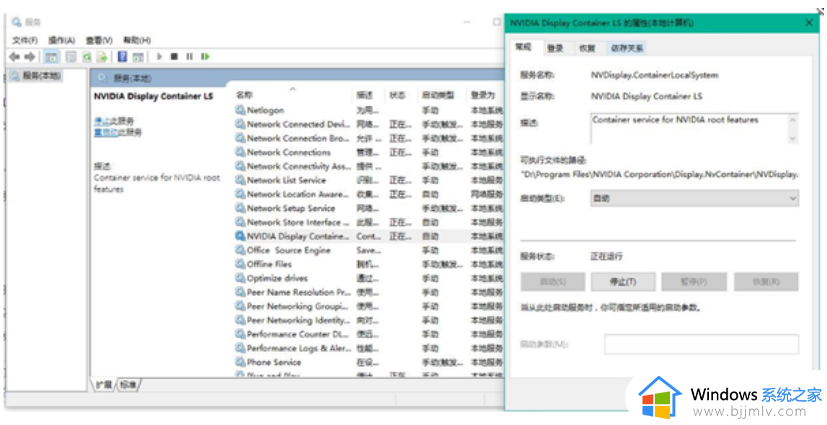Click the 停止(T) button in the properties dialog
The width and height of the screenshot is (827, 425).
(623, 282)
